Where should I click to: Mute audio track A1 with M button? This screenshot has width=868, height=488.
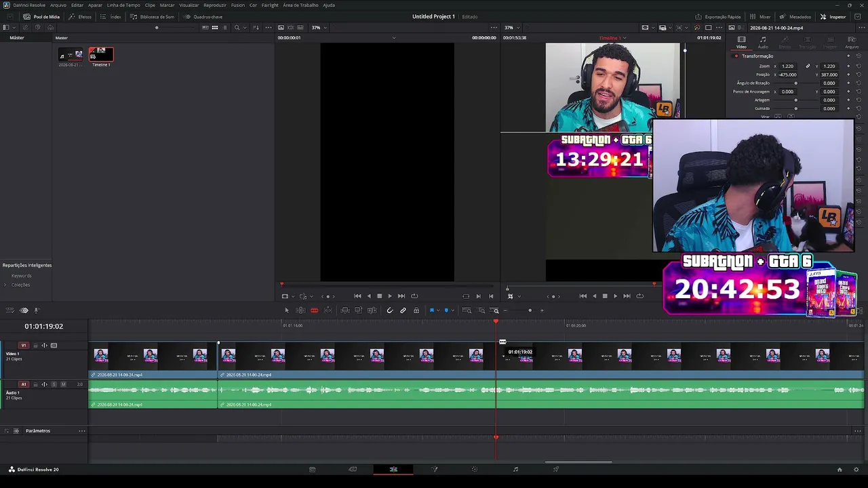click(x=63, y=384)
